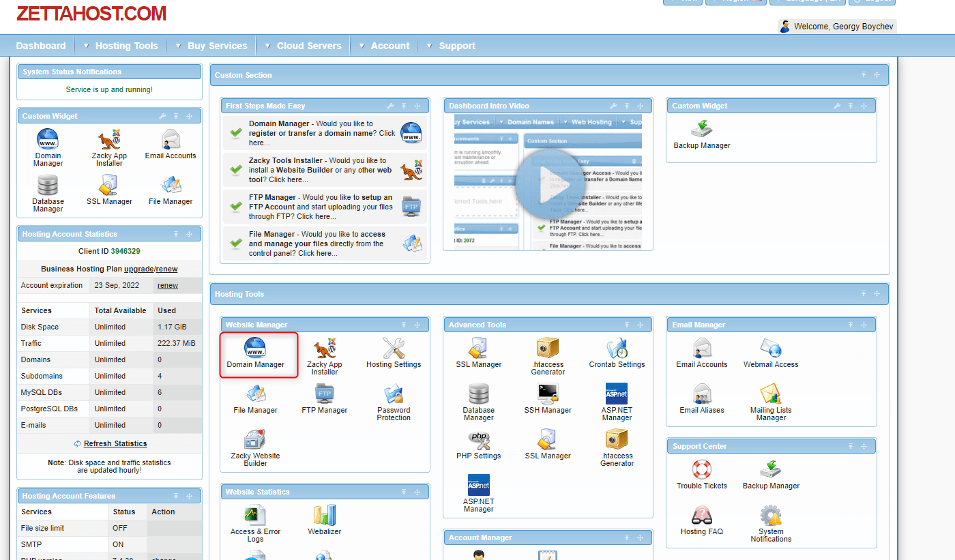Screen dimensions: 955x560
Task: Open SSL Manager in left Custom Widget
Action: pyautogui.click(x=109, y=190)
